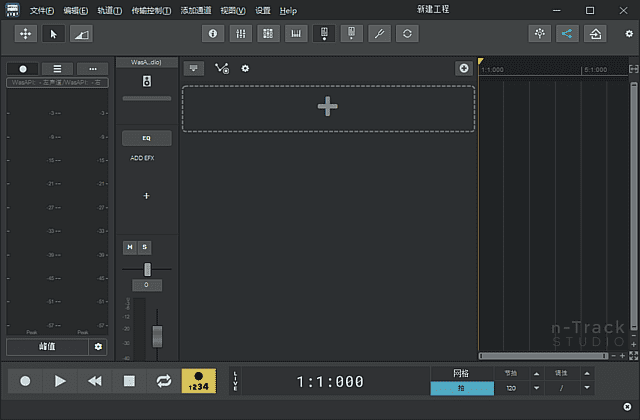Click the EQ button on channel strip
Screen dimensions: 640x420
pyautogui.click(x=146, y=138)
